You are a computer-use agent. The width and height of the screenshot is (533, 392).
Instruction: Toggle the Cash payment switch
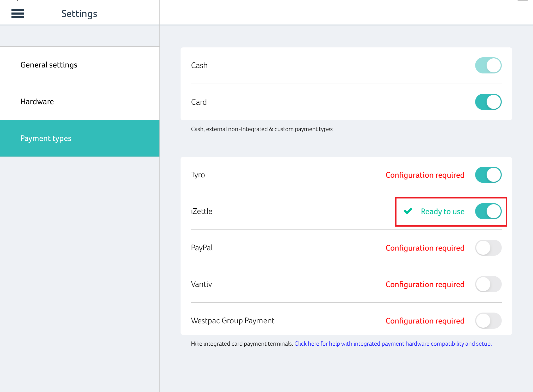[488, 65]
